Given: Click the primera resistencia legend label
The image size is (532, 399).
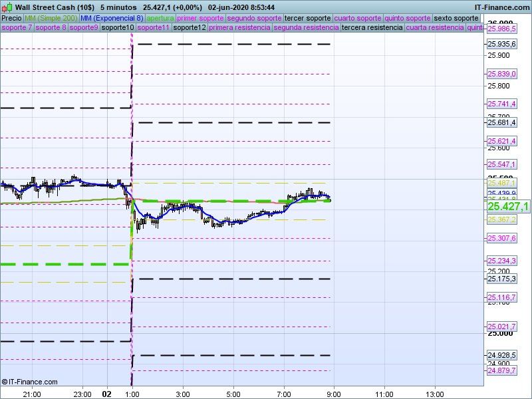Looking at the screenshot, I should point(239,28).
